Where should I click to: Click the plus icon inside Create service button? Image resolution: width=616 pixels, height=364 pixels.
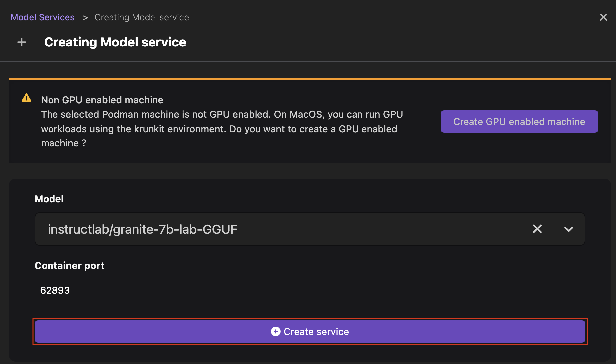(275, 331)
